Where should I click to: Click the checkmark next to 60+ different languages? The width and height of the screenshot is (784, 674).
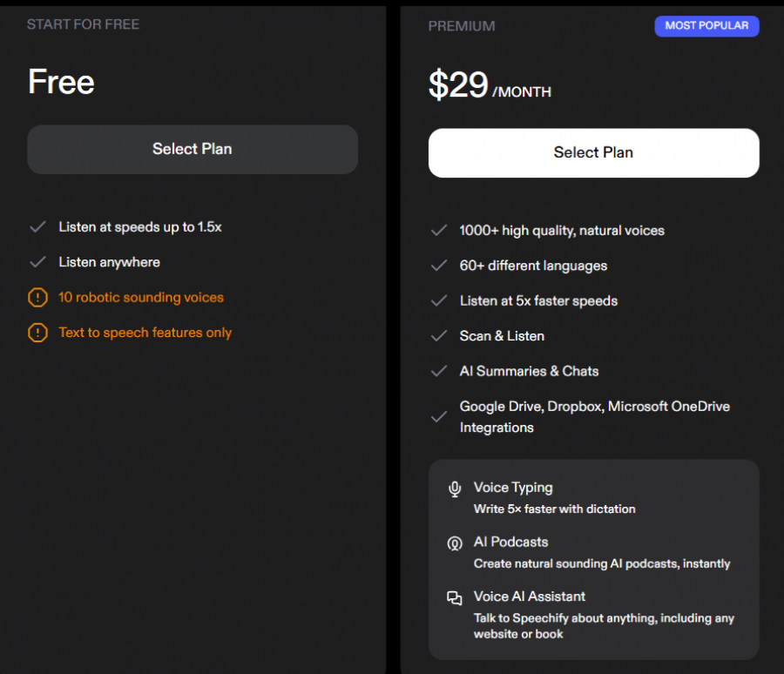[439, 266]
